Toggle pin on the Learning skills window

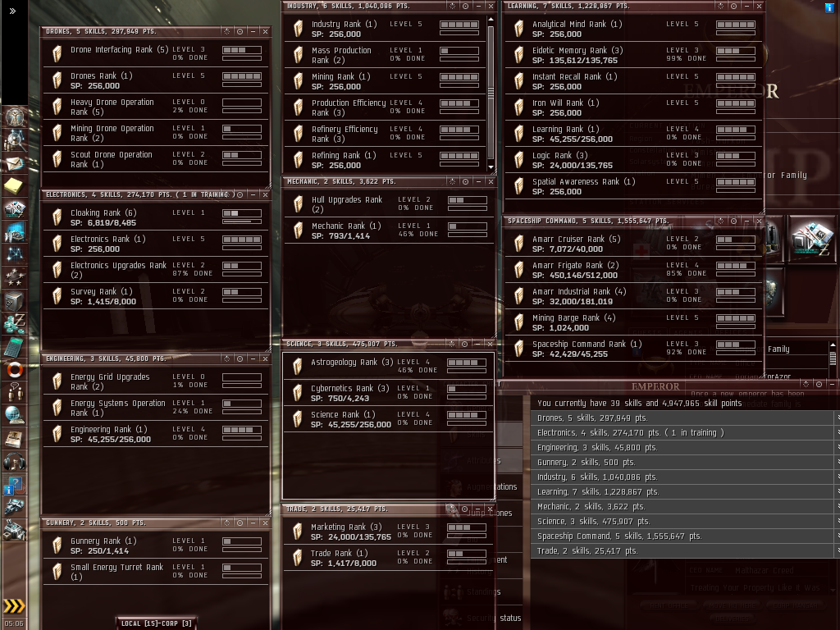(x=720, y=6)
